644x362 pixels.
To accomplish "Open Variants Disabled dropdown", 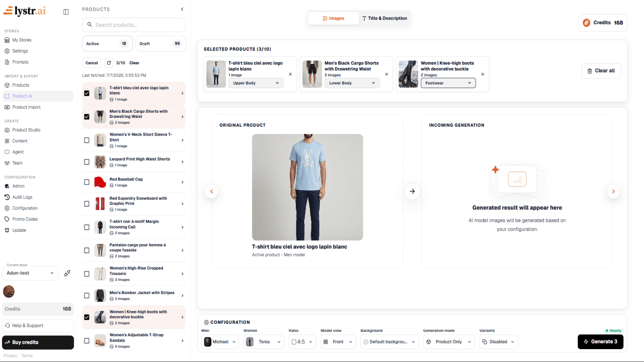I will (499, 342).
